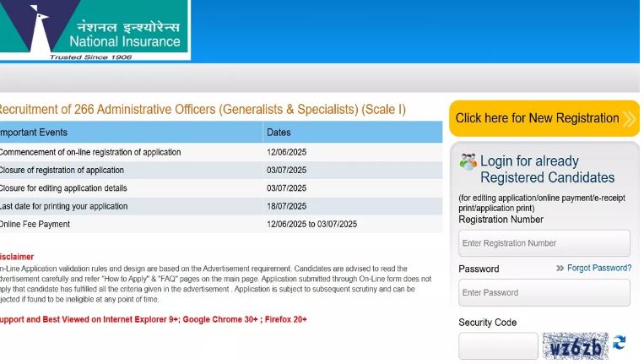Open the Forgot Password link

click(x=599, y=268)
